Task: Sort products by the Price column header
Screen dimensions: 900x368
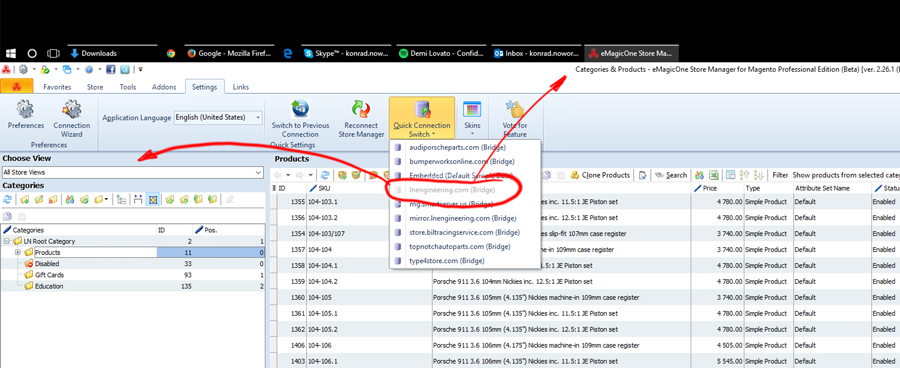Action: pos(717,188)
